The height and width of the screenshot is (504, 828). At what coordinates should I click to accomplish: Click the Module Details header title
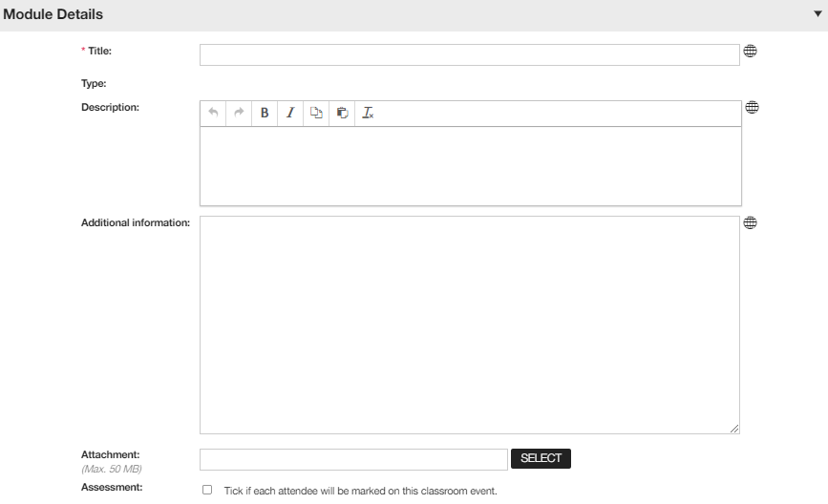coord(53,14)
